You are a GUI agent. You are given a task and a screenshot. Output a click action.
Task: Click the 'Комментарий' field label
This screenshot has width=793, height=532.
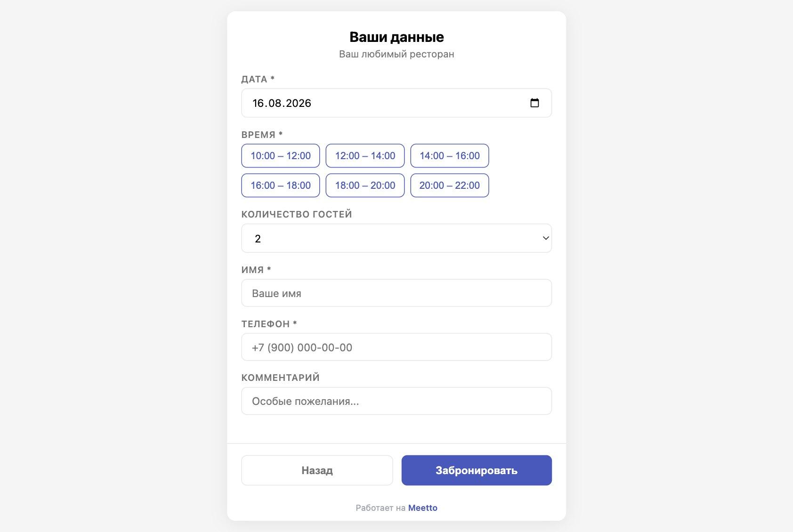coord(281,378)
